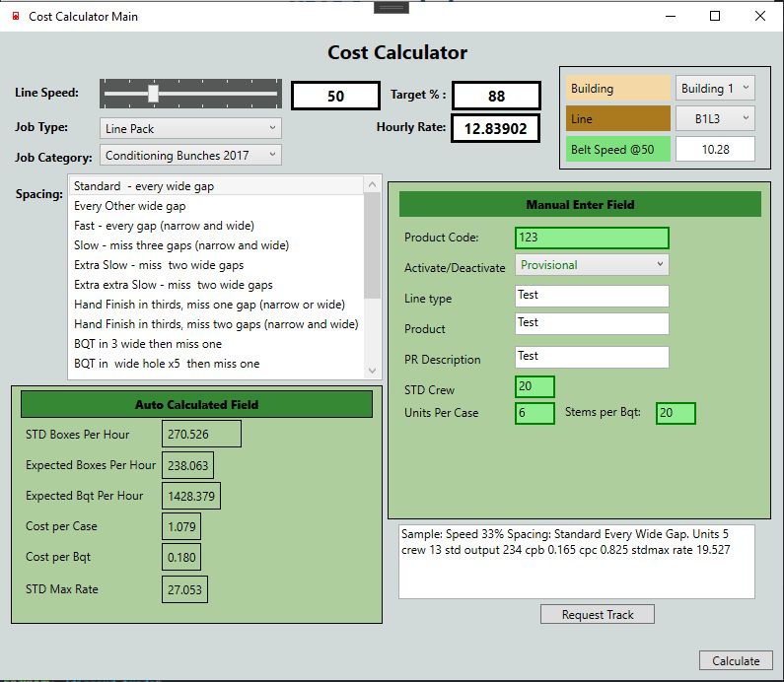Screen dimensions: 784x682
Task: Click the Spacing list scroll up arrow
Action: click(372, 184)
